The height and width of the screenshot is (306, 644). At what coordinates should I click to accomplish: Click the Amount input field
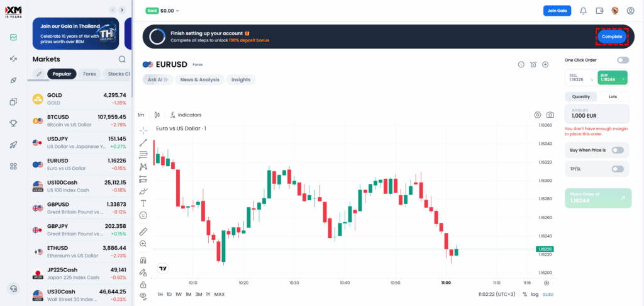(597, 114)
